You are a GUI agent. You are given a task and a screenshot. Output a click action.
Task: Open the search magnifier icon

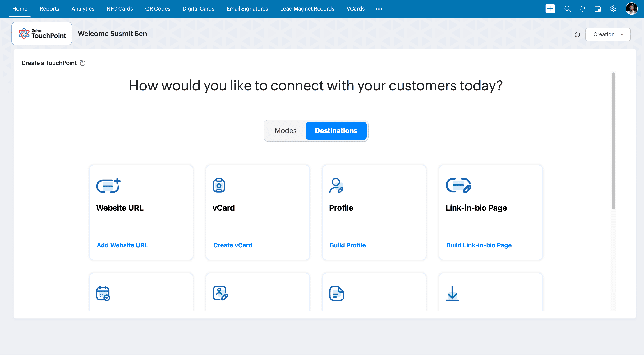click(x=567, y=9)
